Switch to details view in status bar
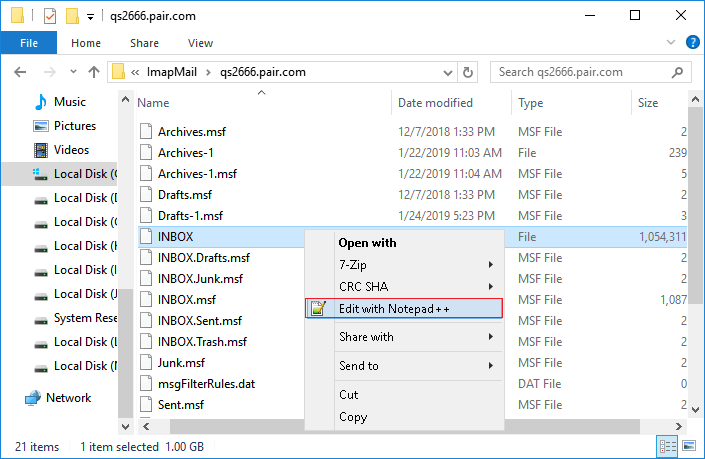The image size is (705, 459). (x=665, y=446)
